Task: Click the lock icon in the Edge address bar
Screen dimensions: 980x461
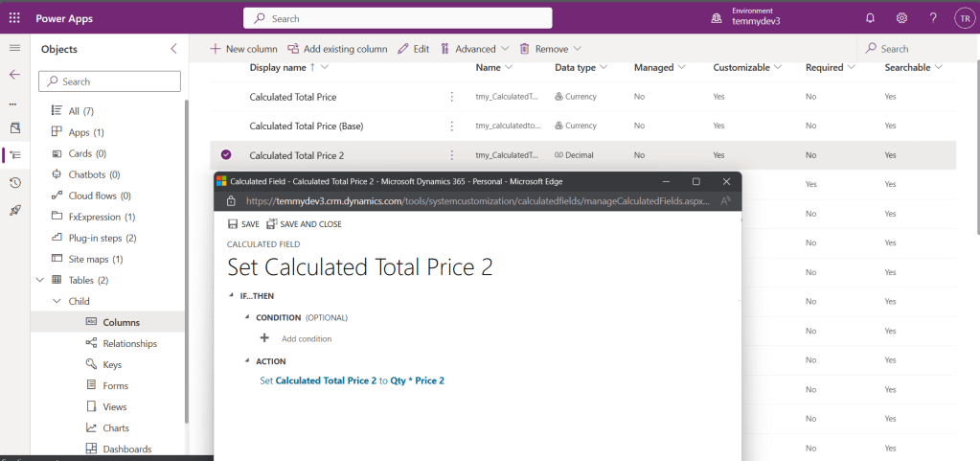Action: tap(231, 201)
